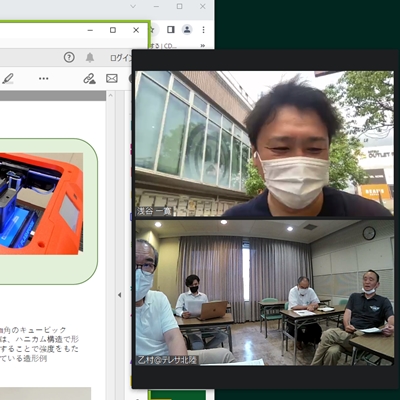
Task: Close the Acrobat window
Action: [x=136, y=30]
